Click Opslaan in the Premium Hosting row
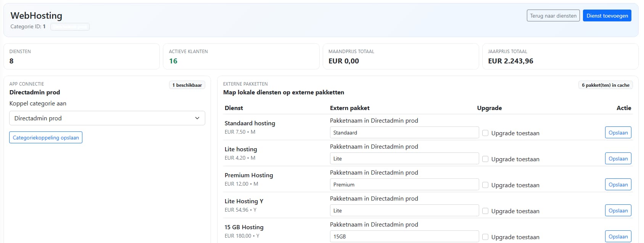The width and height of the screenshot is (644, 243). click(x=618, y=185)
